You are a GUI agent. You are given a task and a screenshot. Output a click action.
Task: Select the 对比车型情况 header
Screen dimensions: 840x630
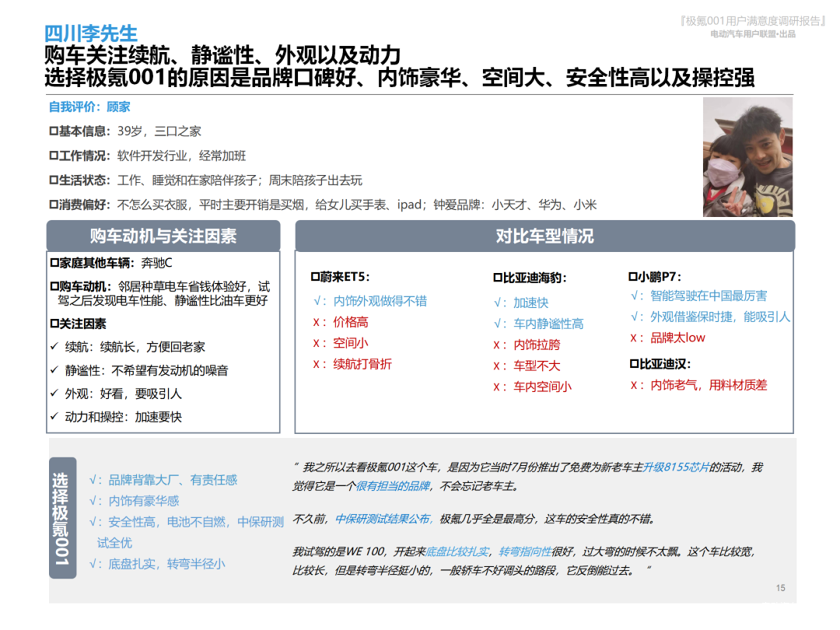(544, 236)
